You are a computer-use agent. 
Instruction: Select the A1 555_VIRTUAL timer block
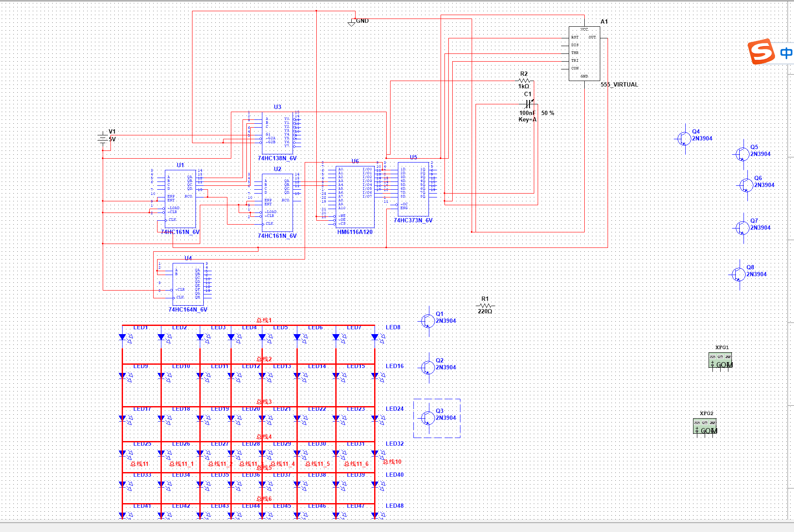tap(584, 53)
